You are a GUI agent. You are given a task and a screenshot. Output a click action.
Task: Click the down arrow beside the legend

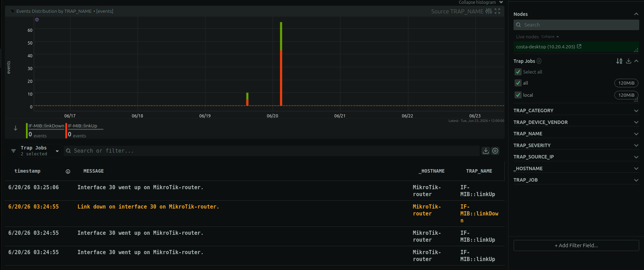[16, 128]
